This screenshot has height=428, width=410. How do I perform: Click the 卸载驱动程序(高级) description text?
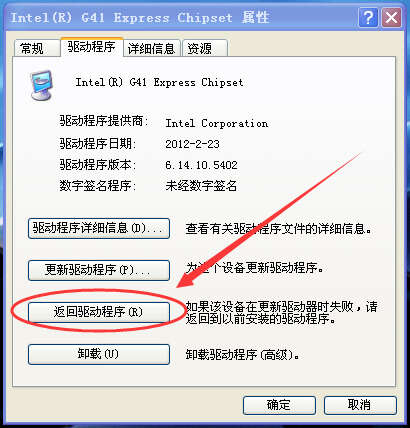[x=242, y=355]
